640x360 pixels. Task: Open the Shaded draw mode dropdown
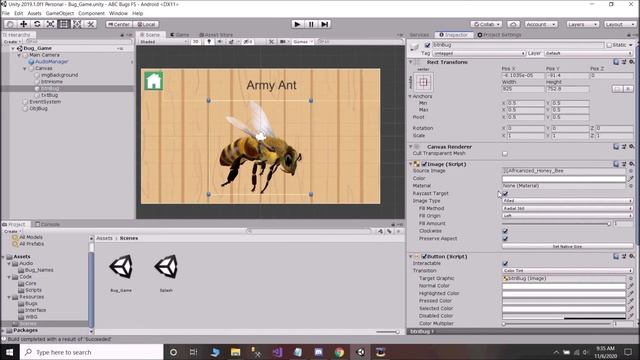(x=163, y=42)
